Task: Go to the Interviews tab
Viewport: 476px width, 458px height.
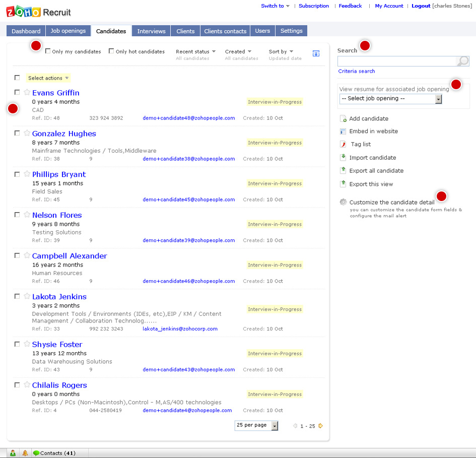Action: pos(151,31)
